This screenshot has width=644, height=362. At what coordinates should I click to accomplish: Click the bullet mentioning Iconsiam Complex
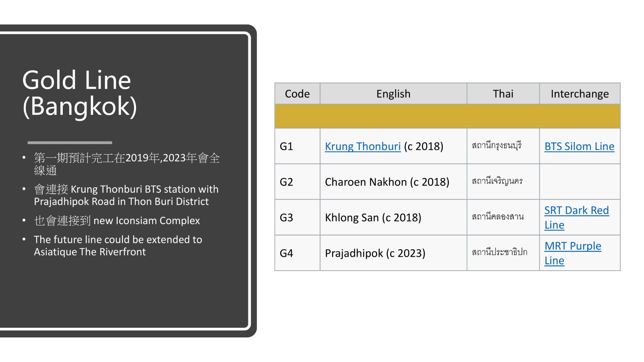pos(117,221)
